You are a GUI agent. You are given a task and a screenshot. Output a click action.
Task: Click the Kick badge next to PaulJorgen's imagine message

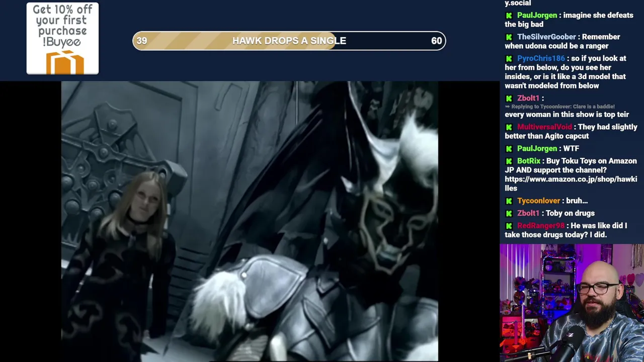[x=509, y=16]
